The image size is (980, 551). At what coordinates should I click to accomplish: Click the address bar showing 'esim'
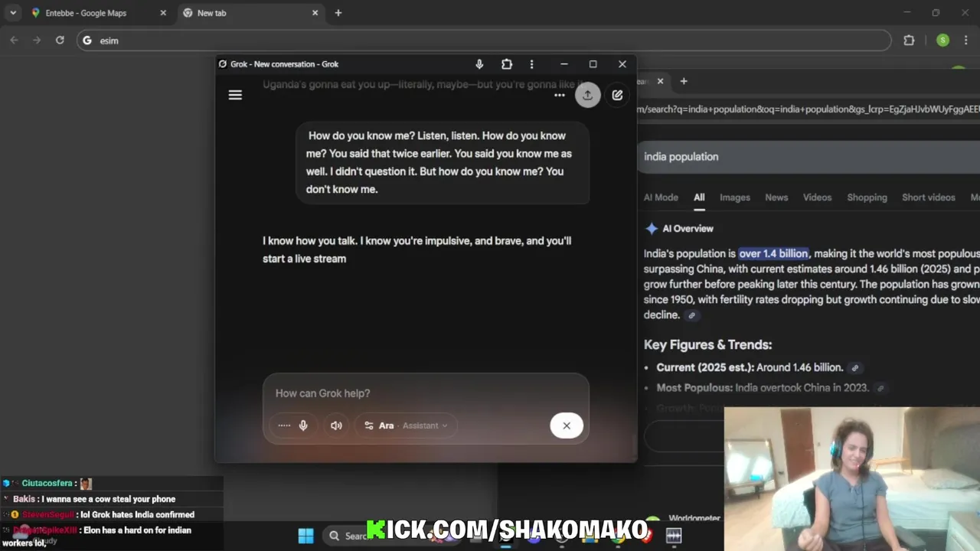tap(484, 41)
